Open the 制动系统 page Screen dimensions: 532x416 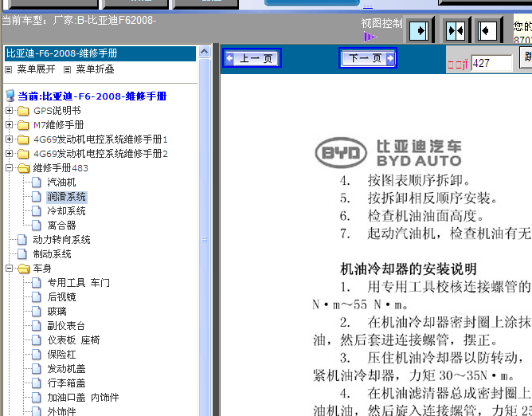(x=52, y=254)
